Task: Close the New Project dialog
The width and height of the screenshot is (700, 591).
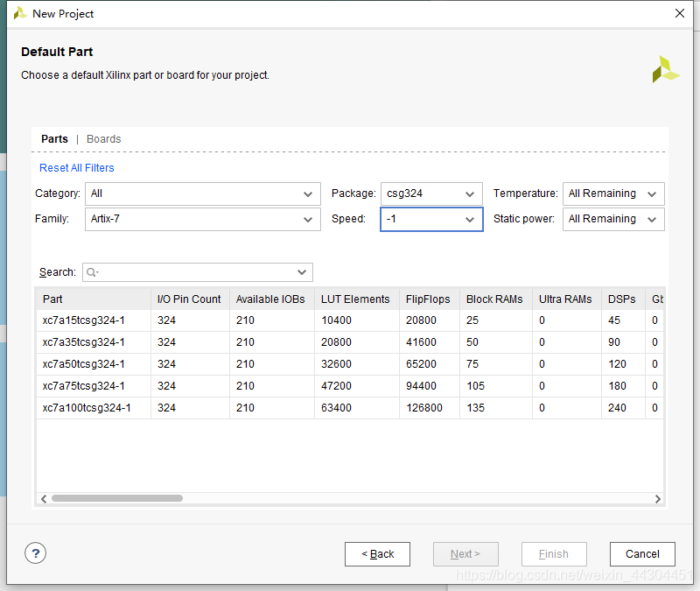Action: (680, 13)
